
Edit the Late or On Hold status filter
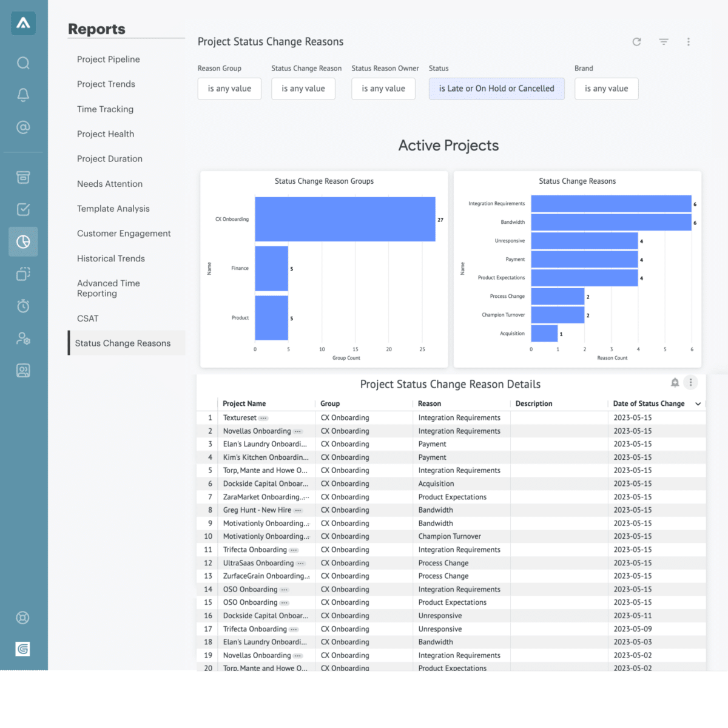tap(497, 89)
